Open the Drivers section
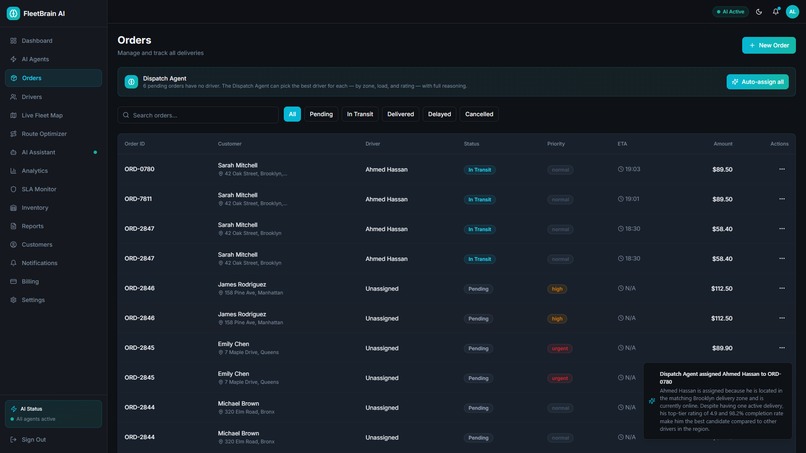 pos(53,97)
